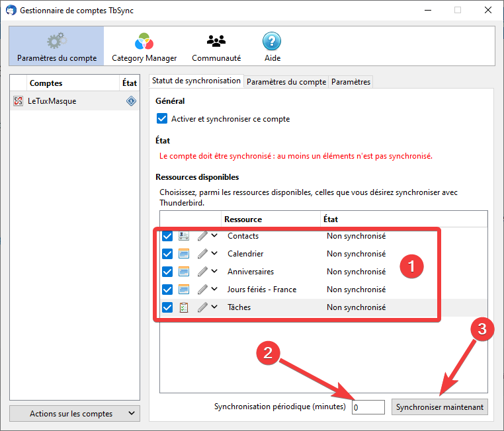504x431 pixels.
Task: Uncheck the Contacts resource checkbox
Action: [x=167, y=236]
